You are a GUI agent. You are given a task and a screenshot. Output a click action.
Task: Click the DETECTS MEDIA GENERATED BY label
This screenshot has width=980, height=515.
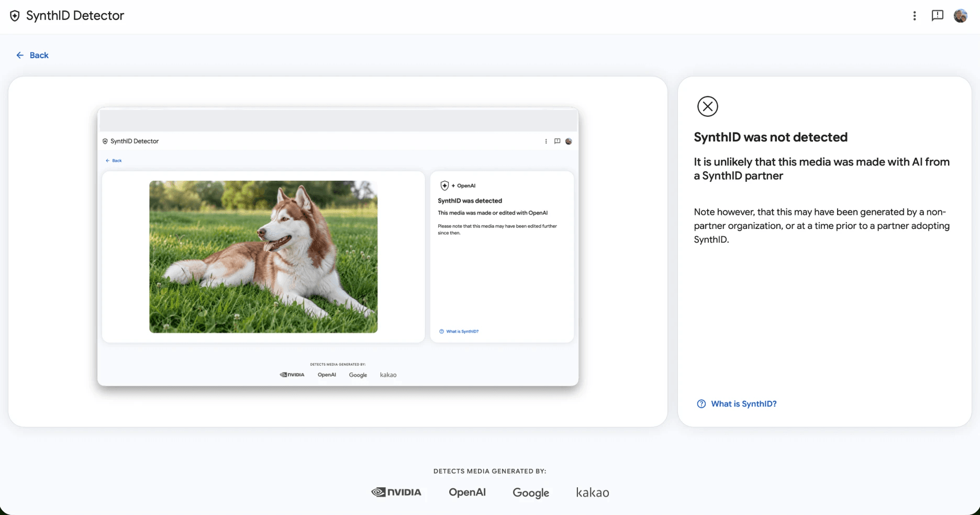(490, 471)
